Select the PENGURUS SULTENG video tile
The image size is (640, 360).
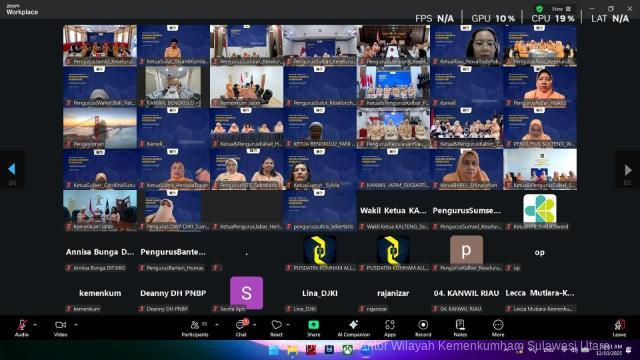tap(540, 128)
